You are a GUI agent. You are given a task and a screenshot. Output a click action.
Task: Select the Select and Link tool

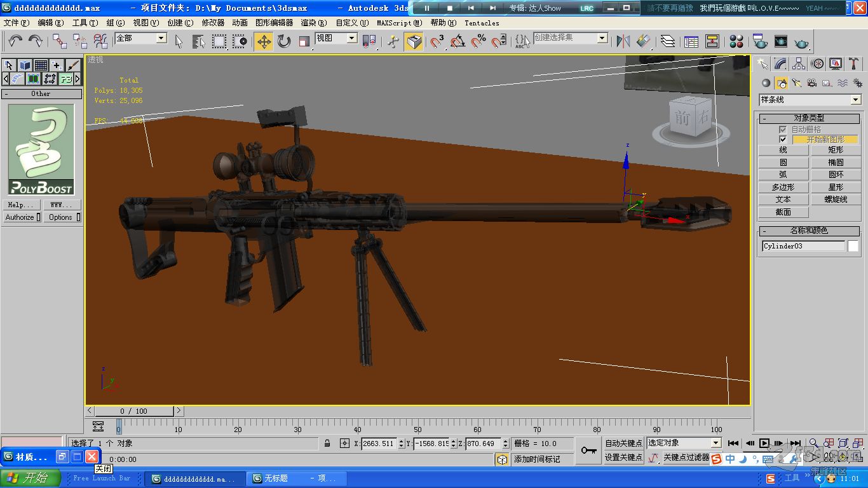(60, 41)
